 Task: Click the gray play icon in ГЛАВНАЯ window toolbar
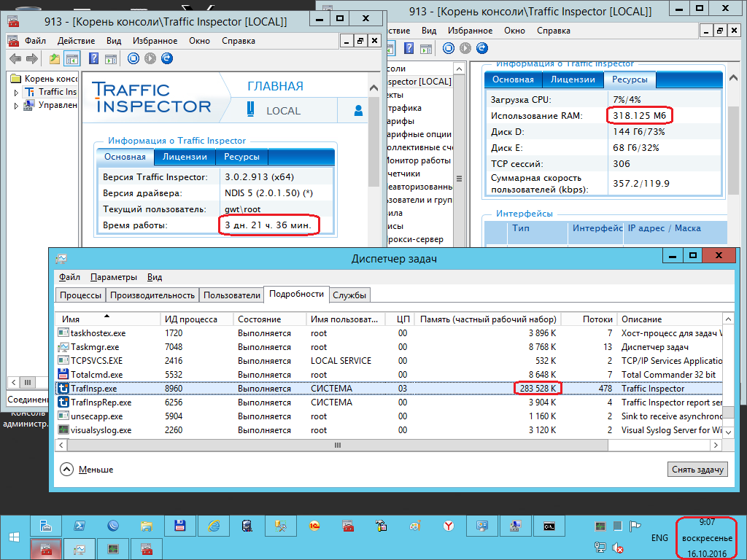(150, 58)
